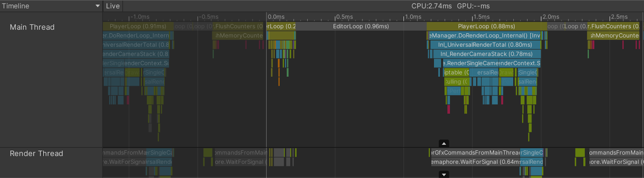
Task: Click the EditorLoop (0.96ms) sample
Action: click(x=361, y=26)
